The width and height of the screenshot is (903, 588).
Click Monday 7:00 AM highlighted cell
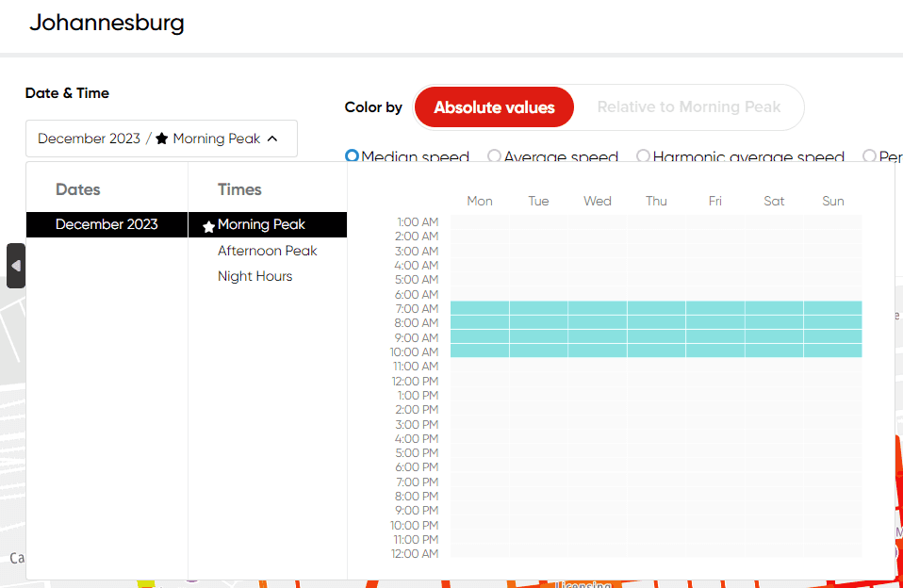coord(480,308)
